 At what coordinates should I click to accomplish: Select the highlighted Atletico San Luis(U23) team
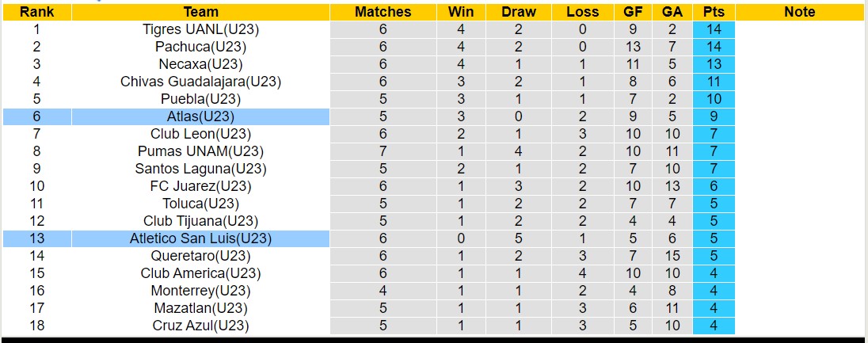tap(200, 238)
